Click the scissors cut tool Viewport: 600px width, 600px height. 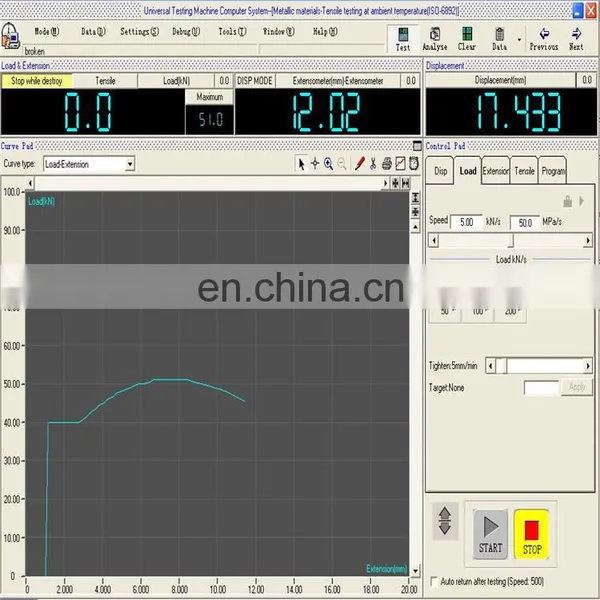pyautogui.click(x=373, y=164)
